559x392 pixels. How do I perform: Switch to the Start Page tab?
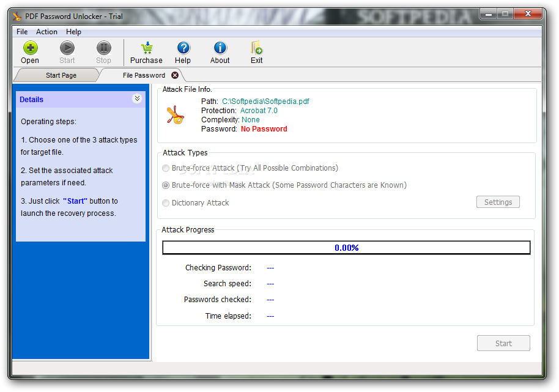[61, 75]
